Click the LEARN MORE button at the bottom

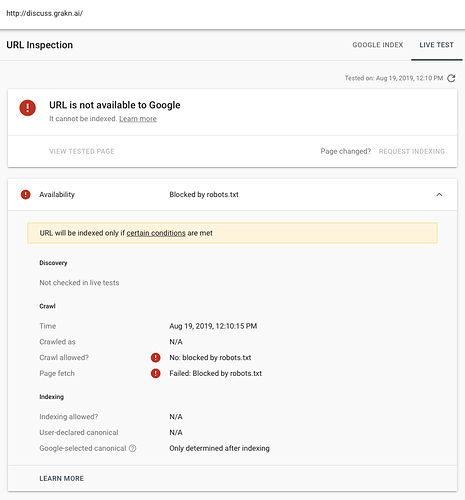coord(62,478)
